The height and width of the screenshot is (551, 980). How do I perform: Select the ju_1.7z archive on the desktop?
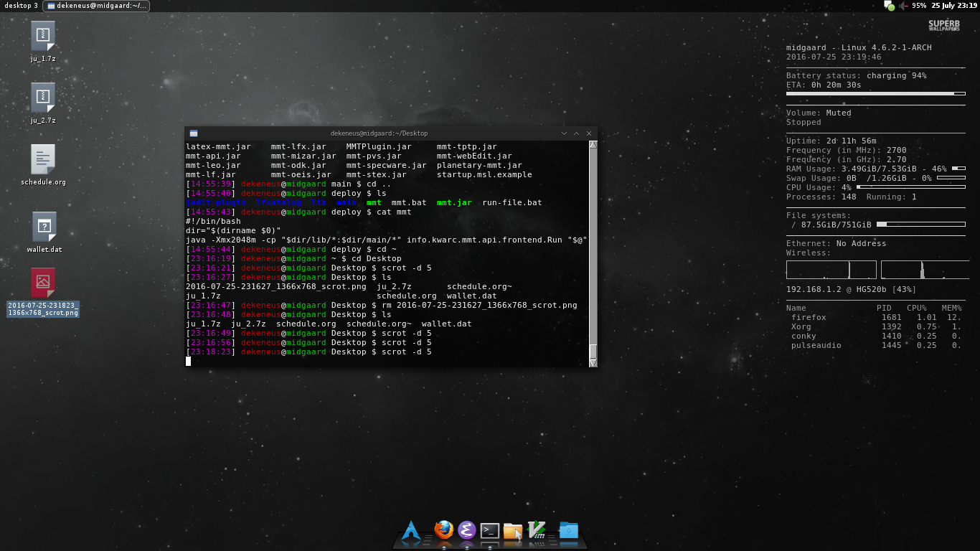click(x=43, y=42)
